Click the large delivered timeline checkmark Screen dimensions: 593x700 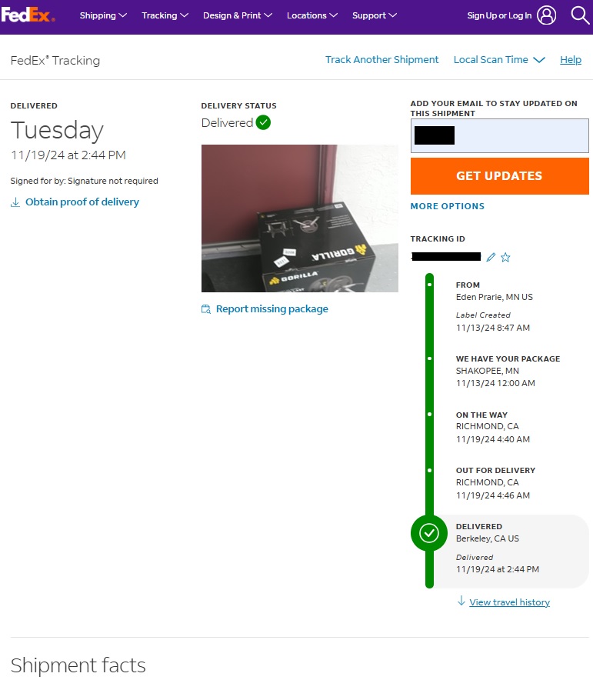[428, 533]
